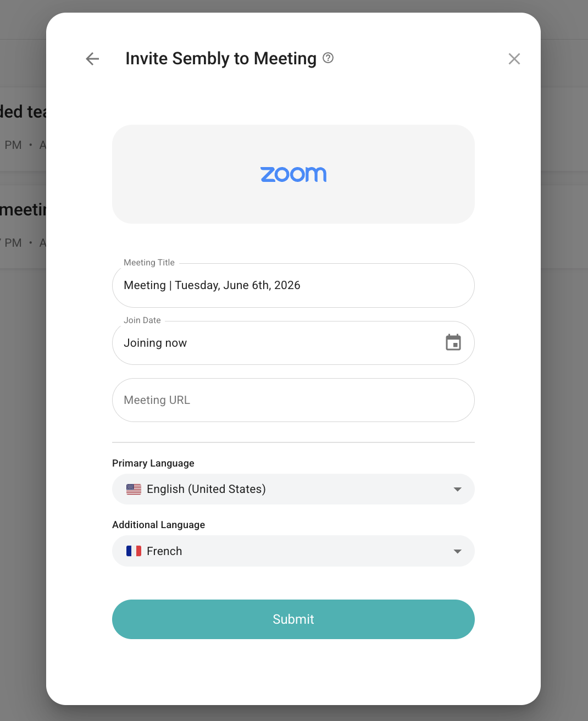
Task: Click the Meeting Title floating label
Action: (149, 263)
